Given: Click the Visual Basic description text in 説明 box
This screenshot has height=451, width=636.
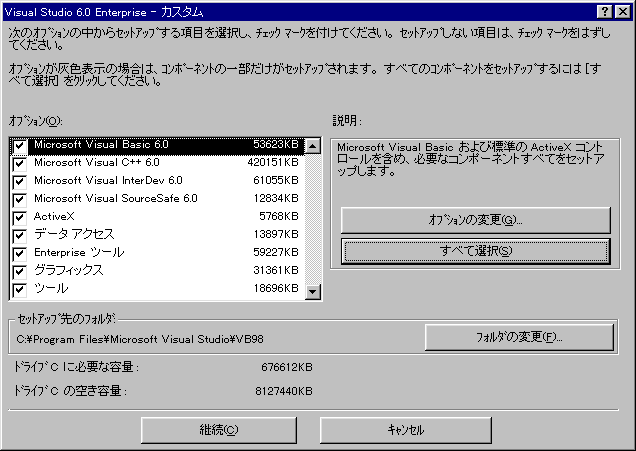Looking at the screenshot, I should [471, 159].
